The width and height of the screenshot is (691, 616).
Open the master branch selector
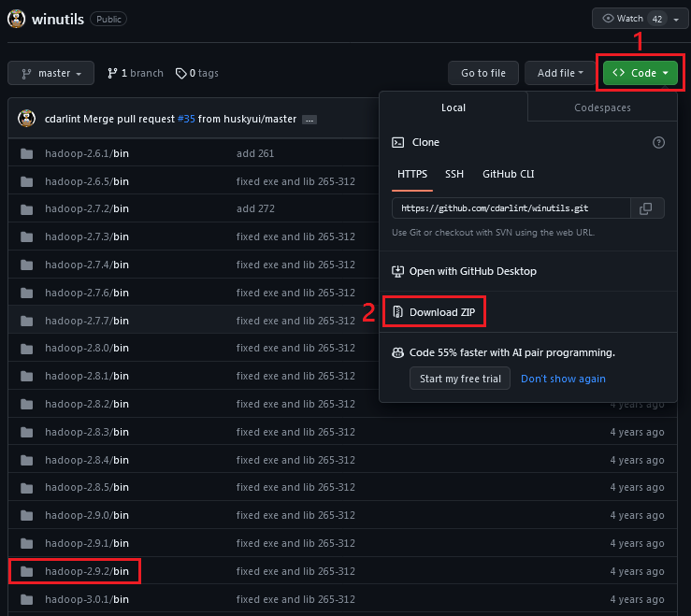50,73
